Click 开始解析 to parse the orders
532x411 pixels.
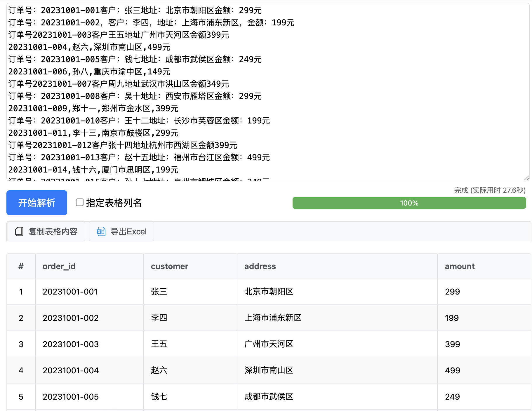tap(36, 203)
